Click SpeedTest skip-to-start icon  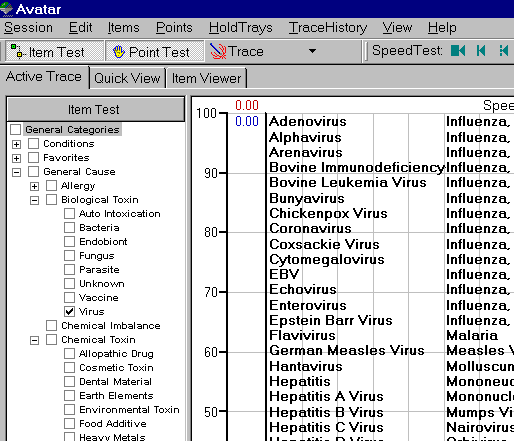(x=458, y=51)
